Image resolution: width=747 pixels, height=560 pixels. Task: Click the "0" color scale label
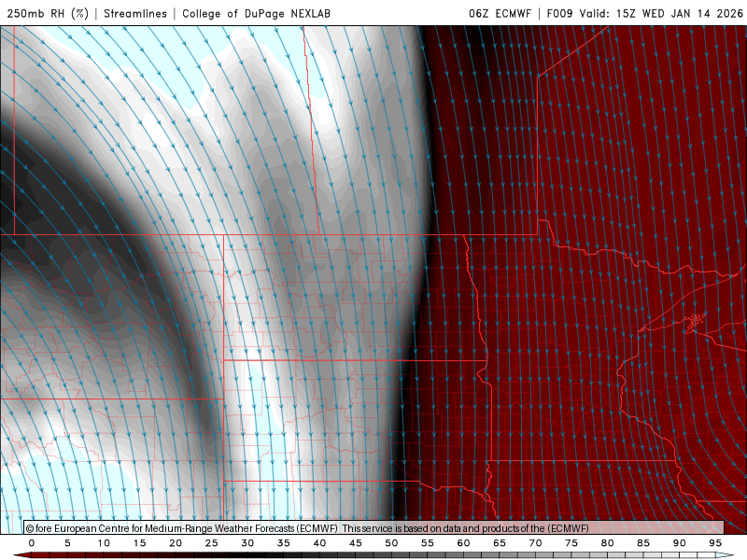(x=32, y=543)
